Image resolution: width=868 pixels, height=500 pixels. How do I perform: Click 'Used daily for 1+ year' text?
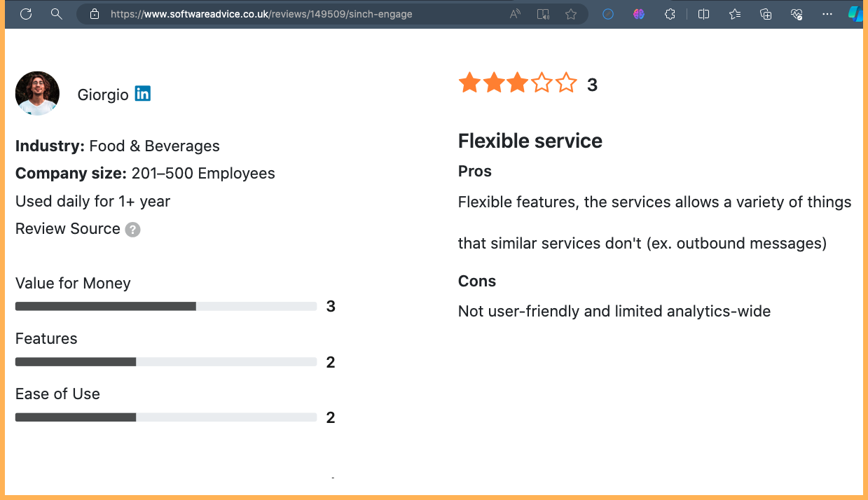click(92, 202)
